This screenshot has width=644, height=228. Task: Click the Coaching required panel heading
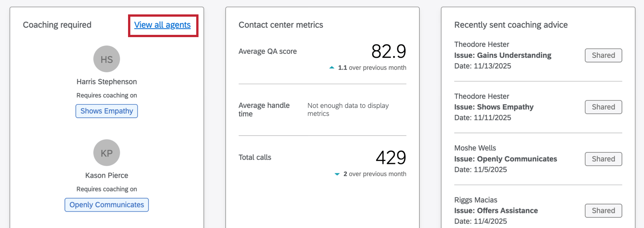[x=57, y=25]
